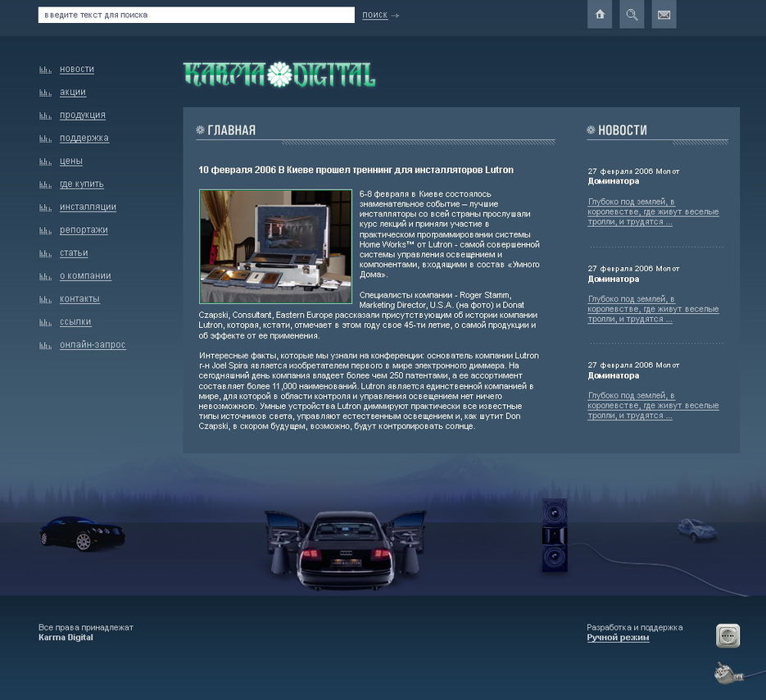Click the bar icon beside продукция
This screenshot has height=700, width=766.
(45, 116)
